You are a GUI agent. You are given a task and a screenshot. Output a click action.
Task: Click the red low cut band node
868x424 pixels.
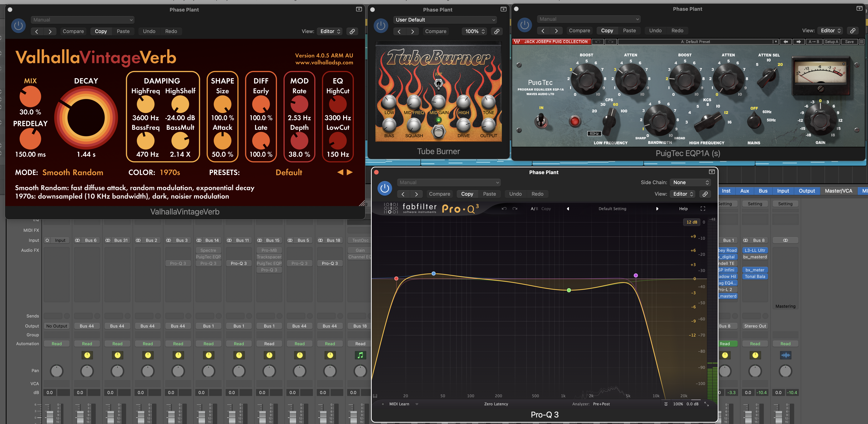point(396,278)
